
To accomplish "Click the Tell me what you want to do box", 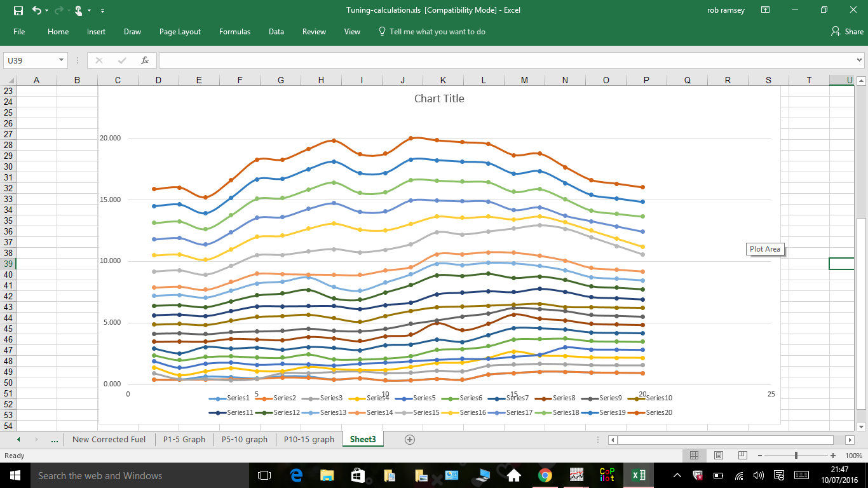I will coord(432,32).
